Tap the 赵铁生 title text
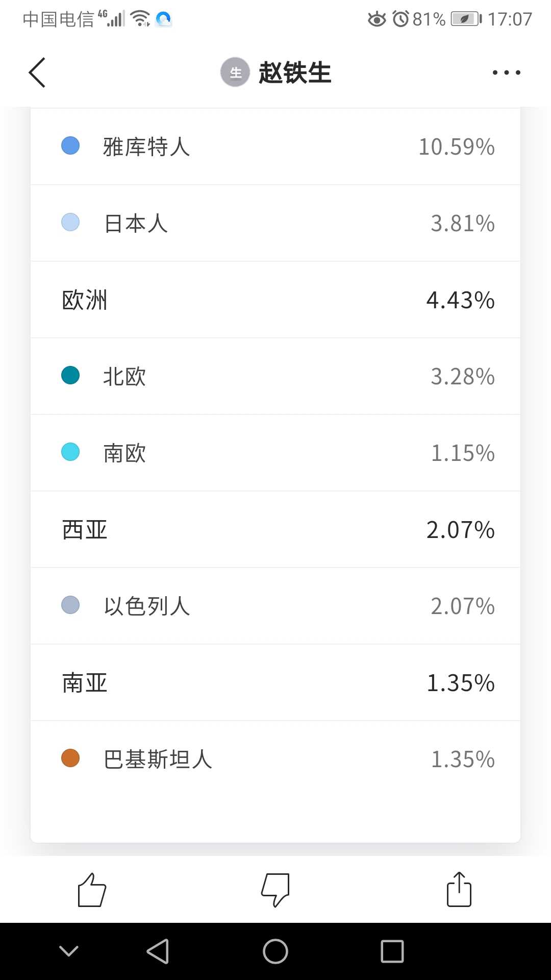 (x=295, y=72)
